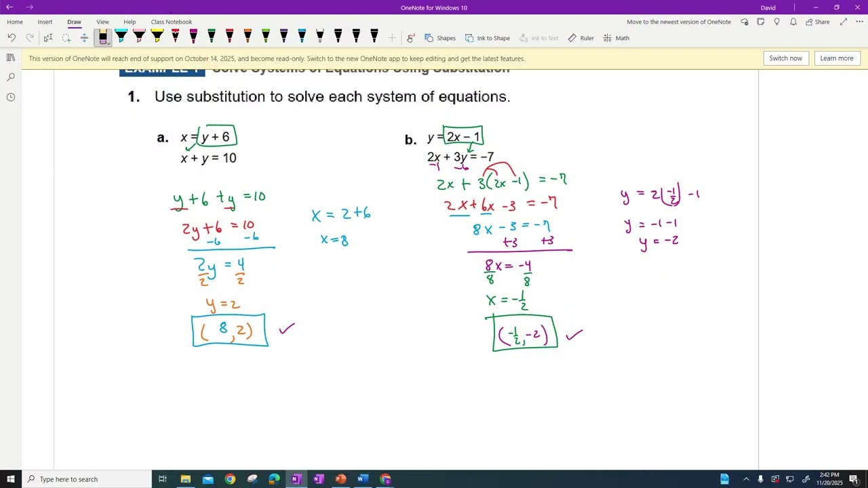Open the Shapes gallery

pos(440,38)
